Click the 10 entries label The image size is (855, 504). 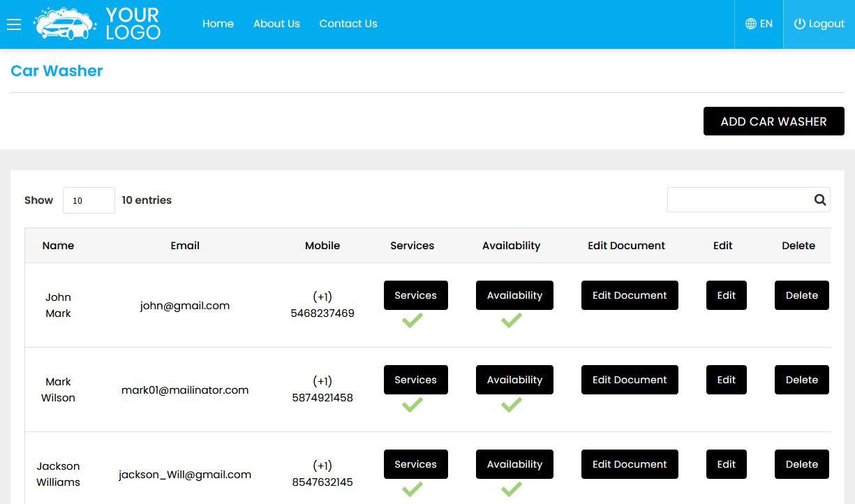click(x=147, y=200)
